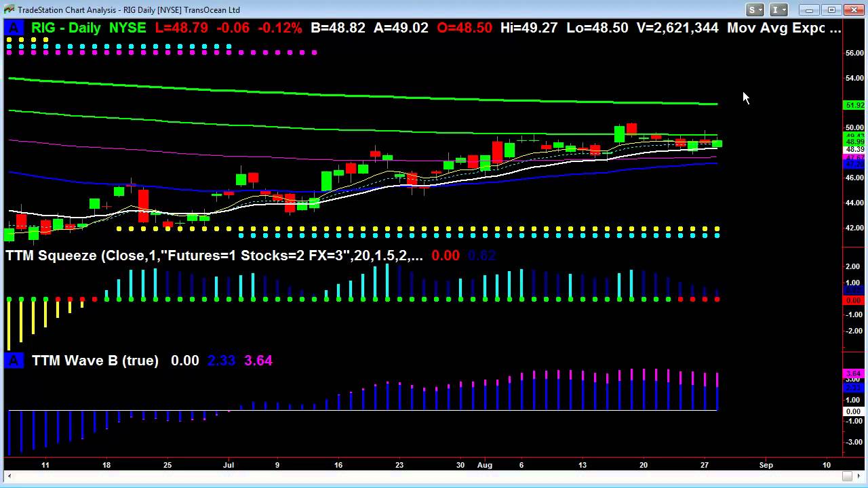
Task: Click the last price L=48.79 value
Action: [182, 28]
